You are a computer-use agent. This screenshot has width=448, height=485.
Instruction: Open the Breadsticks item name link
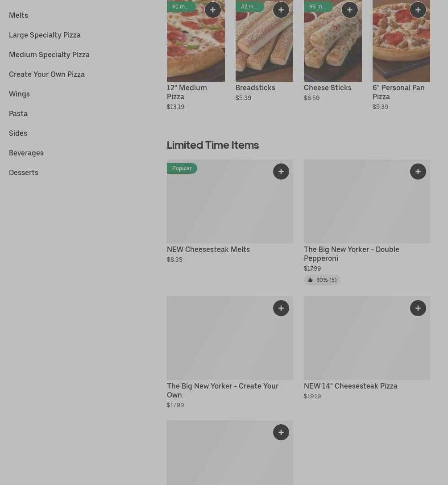(x=255, y=88)
